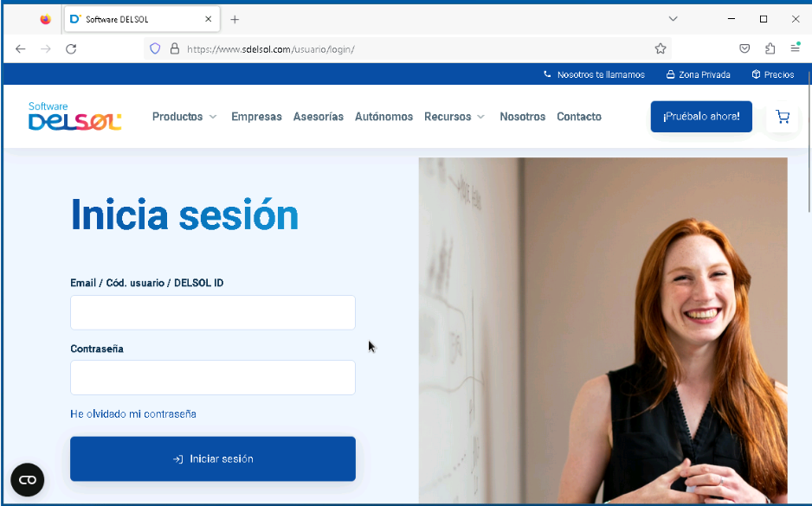Open the round chat widget icon

click(27, 479)
